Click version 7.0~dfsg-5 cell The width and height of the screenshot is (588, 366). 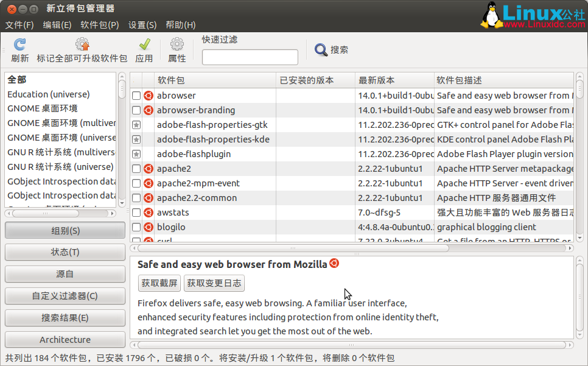(379, 213)
